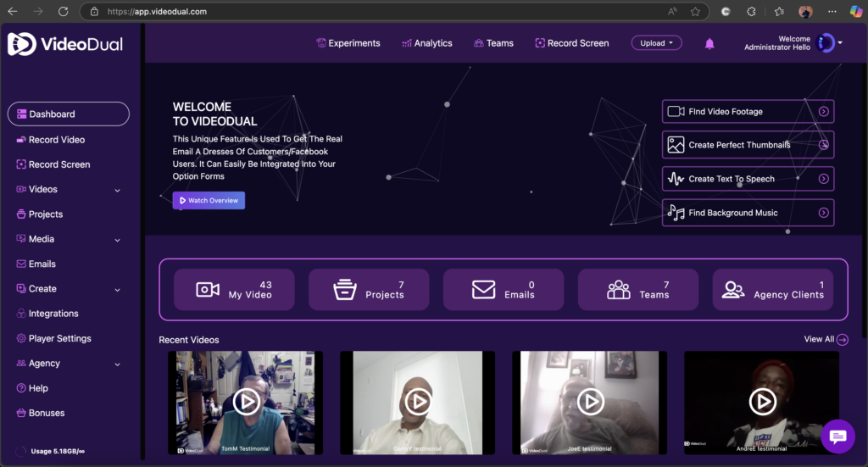Click the Text To Speech waveform icon

(x=676, y=179)
